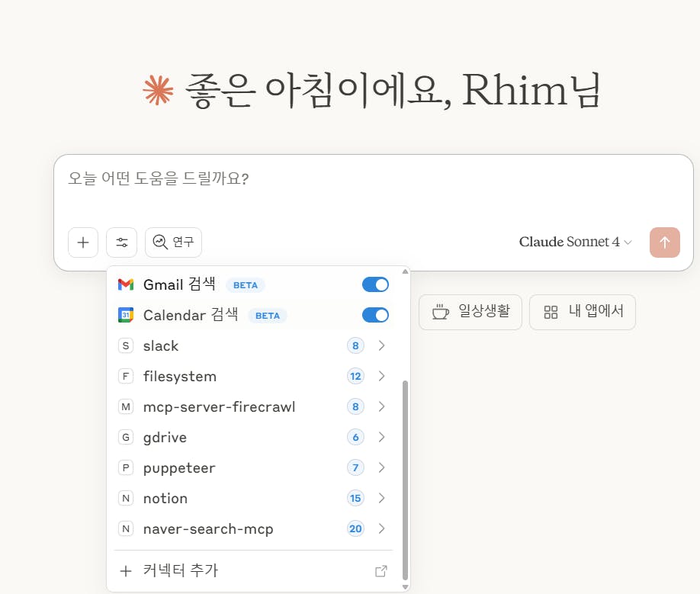The height and width of the screenshot is (594, 700).
Task: Click the Gmail logo icon
Action: pos(126,284)
